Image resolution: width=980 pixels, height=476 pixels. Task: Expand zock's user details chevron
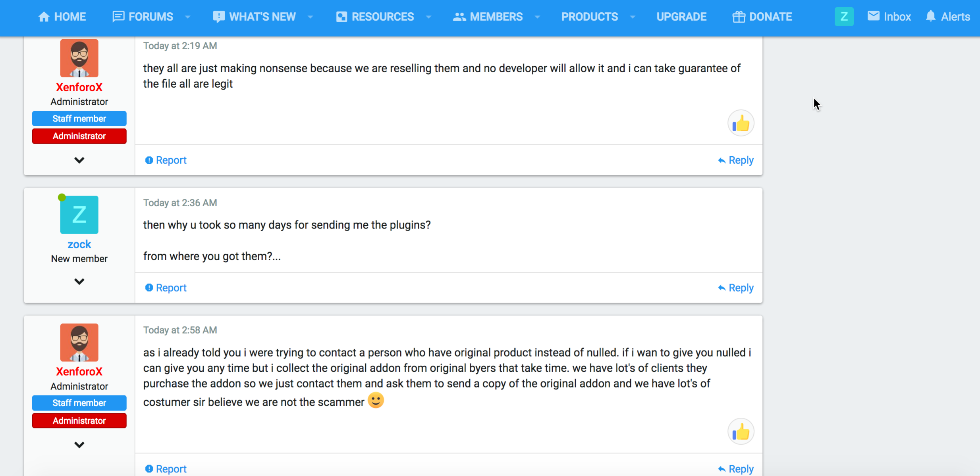click(79, 282)
